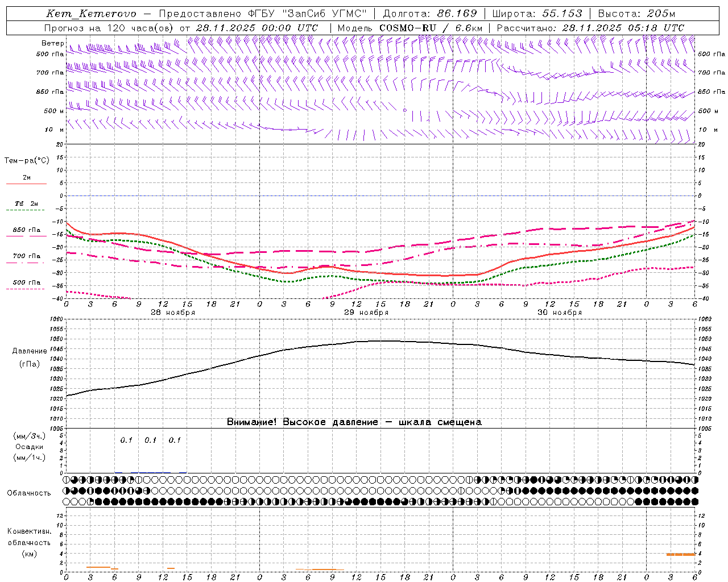Select the "Тем-ра(°C)" temperature panel label
This screenshot has height=582, width=728.
pos(27,161)
